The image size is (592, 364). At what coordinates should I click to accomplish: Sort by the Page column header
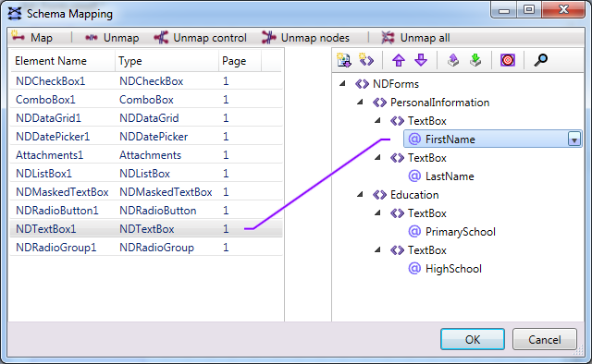click(x=240, y=61)
